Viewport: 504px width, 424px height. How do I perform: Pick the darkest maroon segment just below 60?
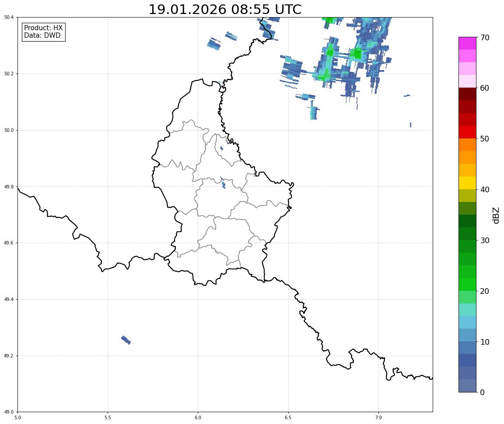(x=467, y=94)
